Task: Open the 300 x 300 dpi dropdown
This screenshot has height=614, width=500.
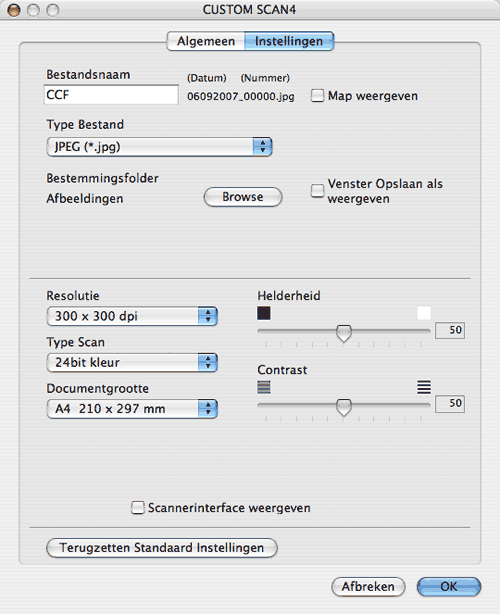Action: 132,316
